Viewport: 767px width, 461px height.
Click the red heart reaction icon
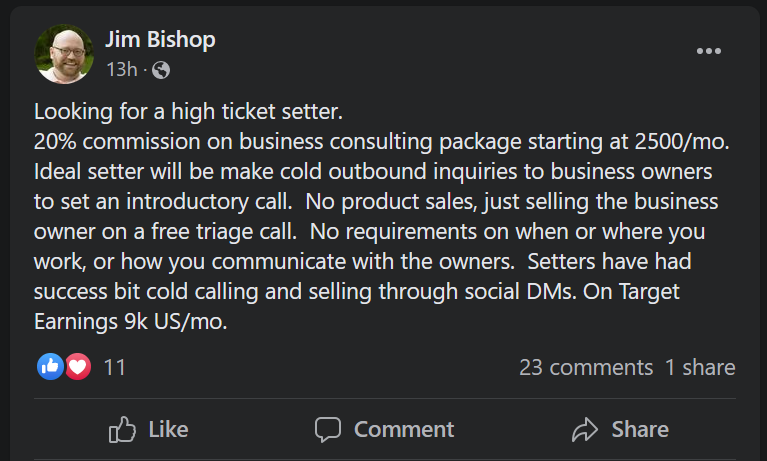pos(78,367)
